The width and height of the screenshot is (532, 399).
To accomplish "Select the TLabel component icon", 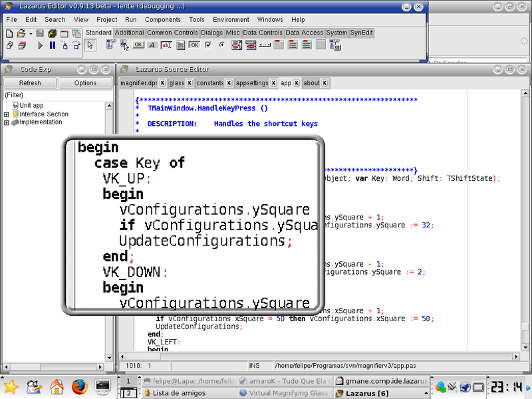I will (x=151, y=45).
